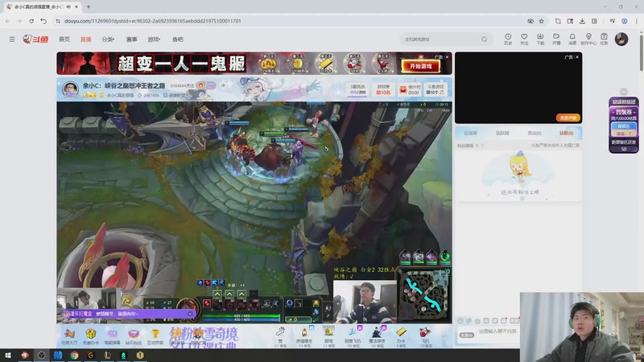Switch to 活跃榜 tab

click(502, 133)
